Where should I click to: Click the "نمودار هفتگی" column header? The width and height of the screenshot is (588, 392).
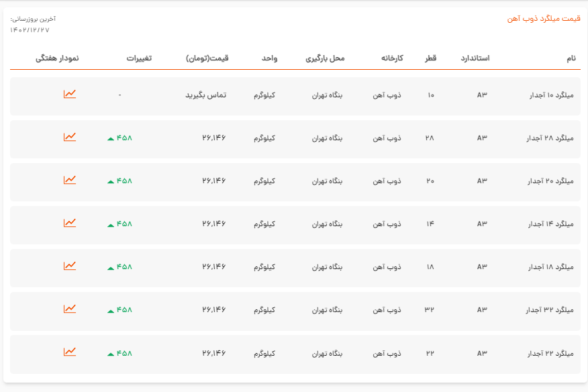(x=57, y=58)
